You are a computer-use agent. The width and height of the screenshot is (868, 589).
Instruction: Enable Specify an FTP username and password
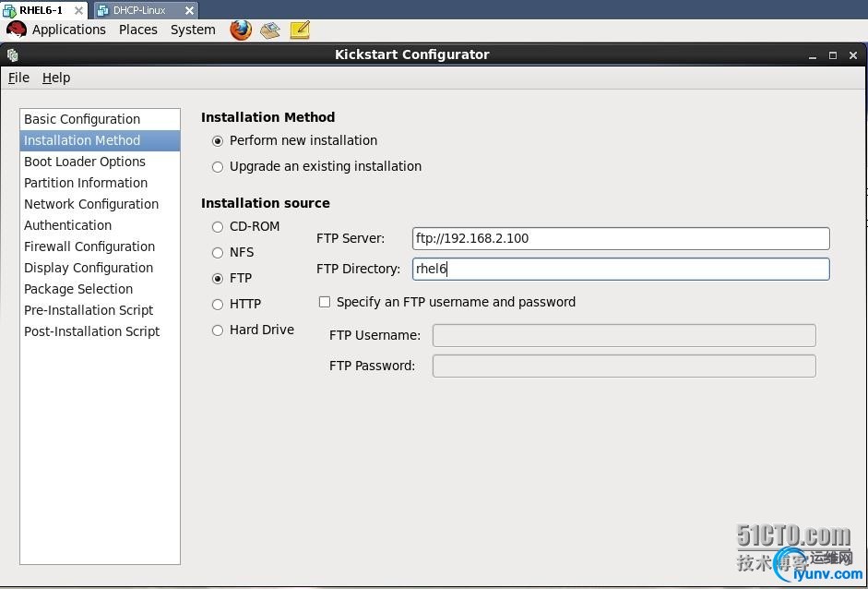[x=325, y=302]
